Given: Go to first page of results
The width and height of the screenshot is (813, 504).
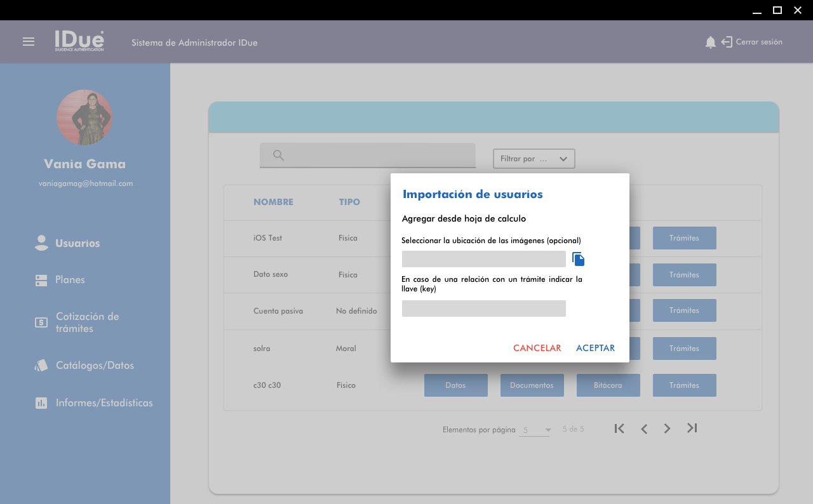Looking at the screenshot, I should (619, 428).
